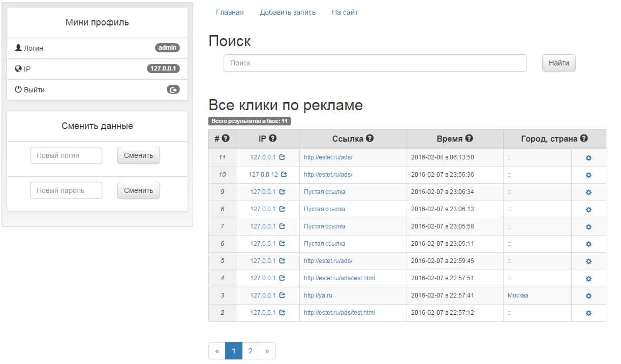Screen dimensions: 621x364
Task: Go to pagination page 2
Action: click(251, 351)
